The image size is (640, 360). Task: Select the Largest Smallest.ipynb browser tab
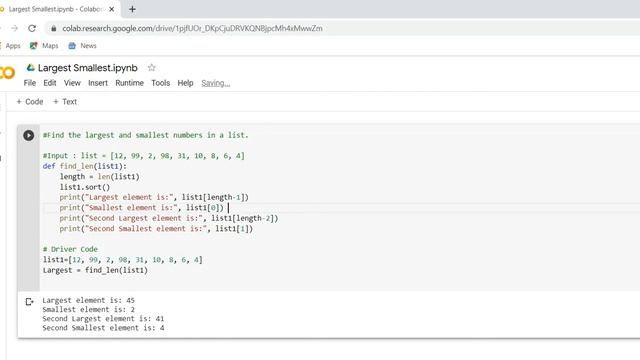pyautogui.click(x=57, y=9)
